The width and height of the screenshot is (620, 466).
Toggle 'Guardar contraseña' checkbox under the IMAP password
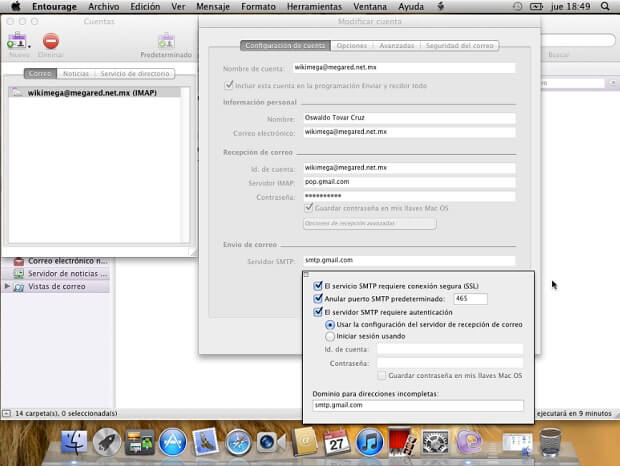pyautogui.click(x=308, y=208)
